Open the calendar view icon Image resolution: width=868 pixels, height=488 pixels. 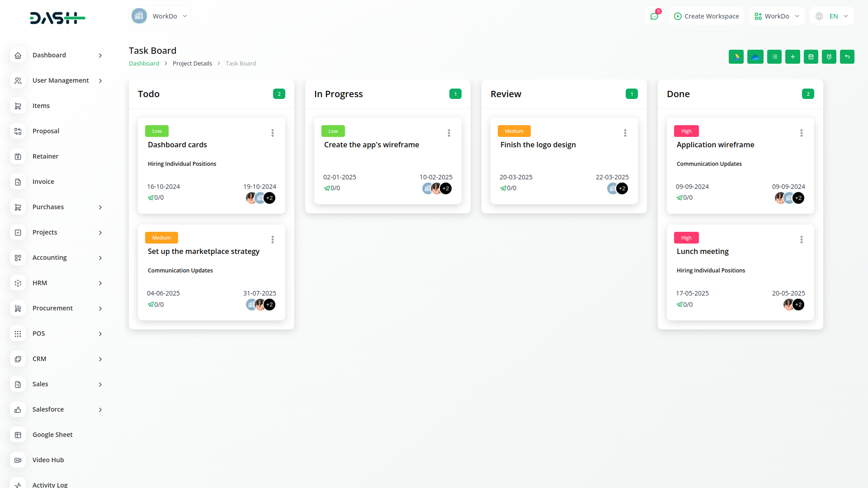[811, 57]
